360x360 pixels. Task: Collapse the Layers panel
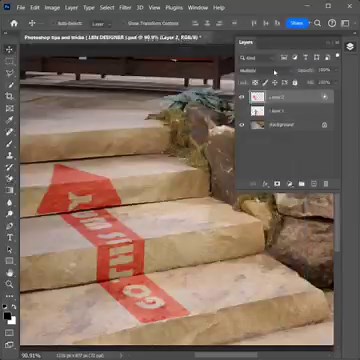(x=328, y=43)
